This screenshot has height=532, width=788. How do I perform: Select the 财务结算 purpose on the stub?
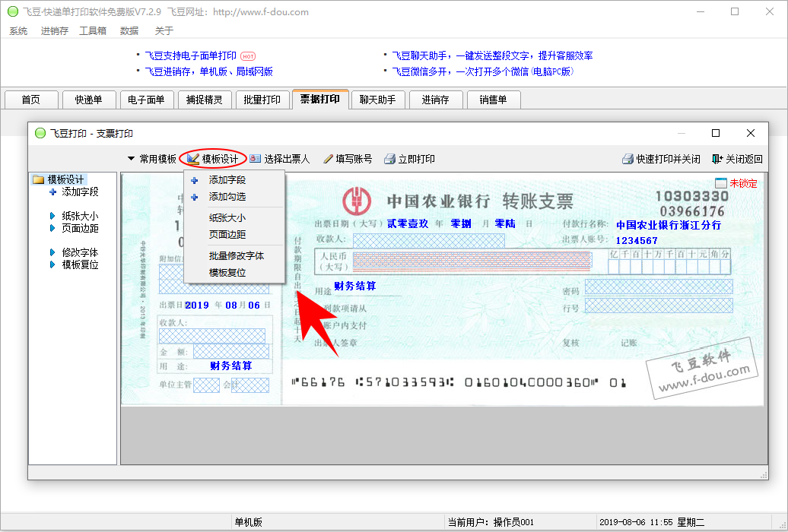click(x=231, y=366)
